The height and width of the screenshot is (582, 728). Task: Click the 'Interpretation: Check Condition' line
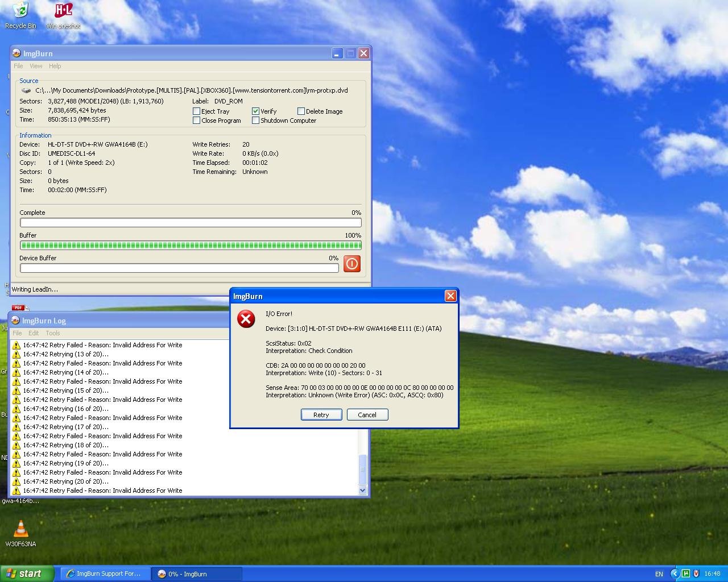309,351
